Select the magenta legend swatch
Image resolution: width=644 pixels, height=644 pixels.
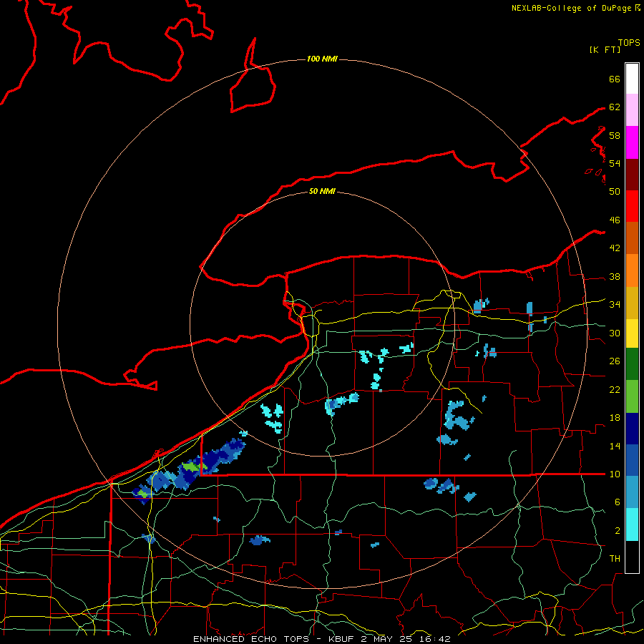[x=632, y=142]
